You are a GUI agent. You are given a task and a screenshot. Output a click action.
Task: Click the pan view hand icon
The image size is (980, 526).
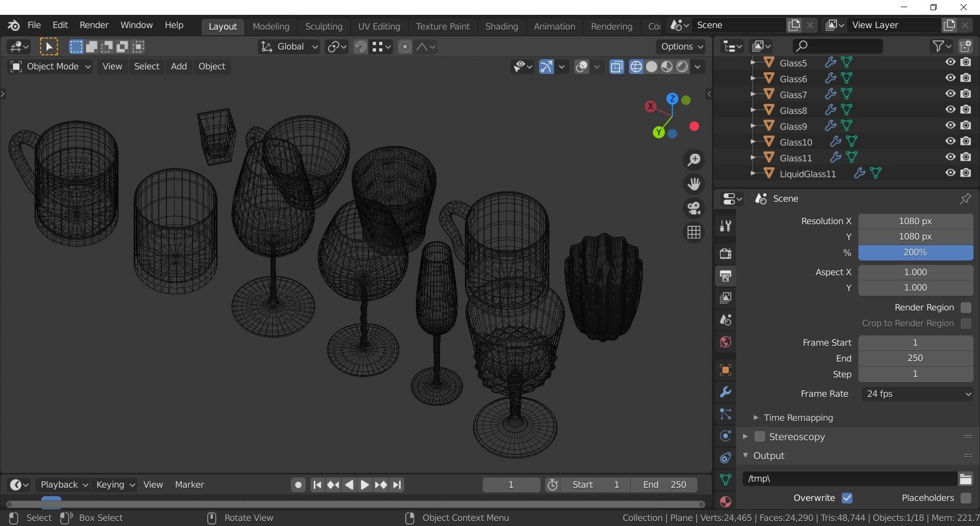click(x=694, y=184)
